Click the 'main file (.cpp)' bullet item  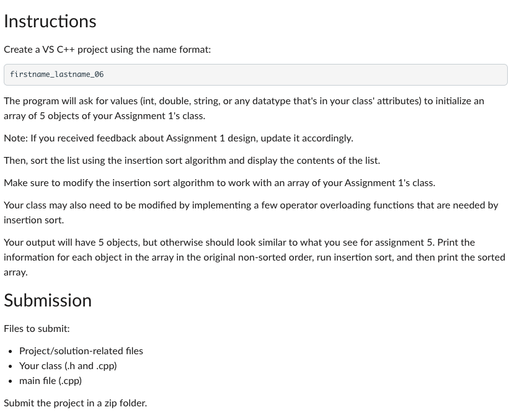(50, 381)
